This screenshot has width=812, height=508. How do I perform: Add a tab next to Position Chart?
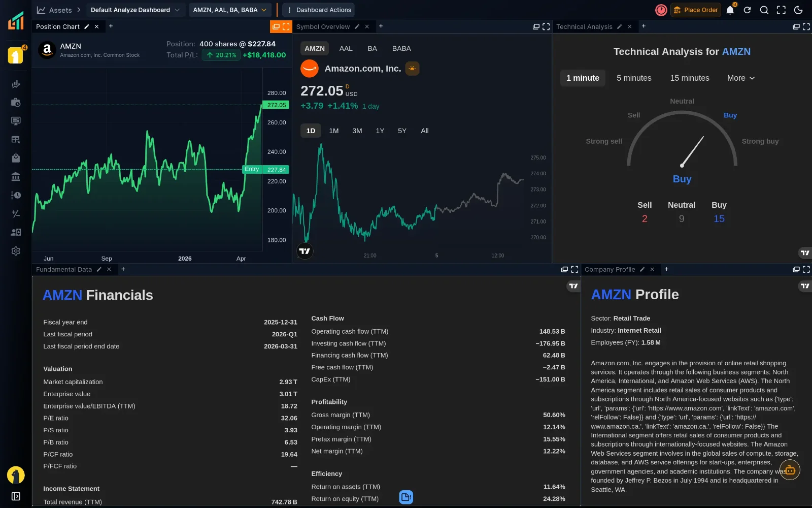(111, 26)
